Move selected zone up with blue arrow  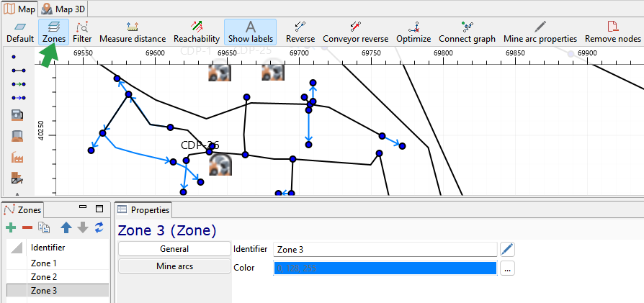[66, 227]
